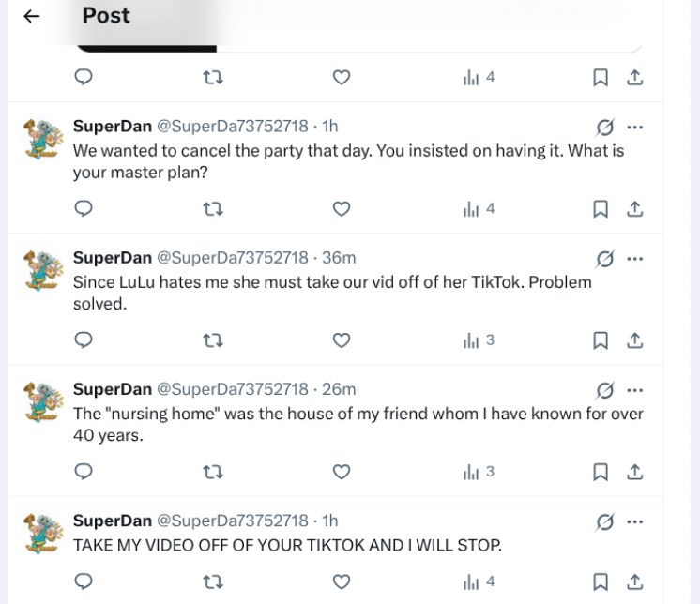Share the 'TAKE MY VIDEO OFF' tweet
This screenshot has height=604, width=700.
[635, 583]
